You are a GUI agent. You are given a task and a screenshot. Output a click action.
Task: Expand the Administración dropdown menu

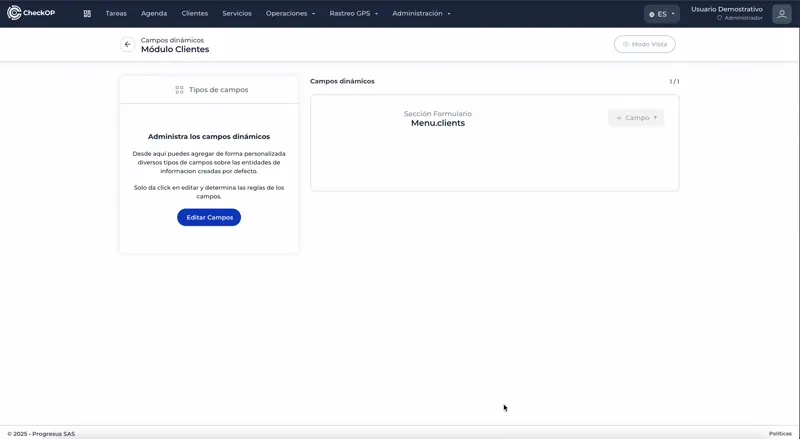421,13
